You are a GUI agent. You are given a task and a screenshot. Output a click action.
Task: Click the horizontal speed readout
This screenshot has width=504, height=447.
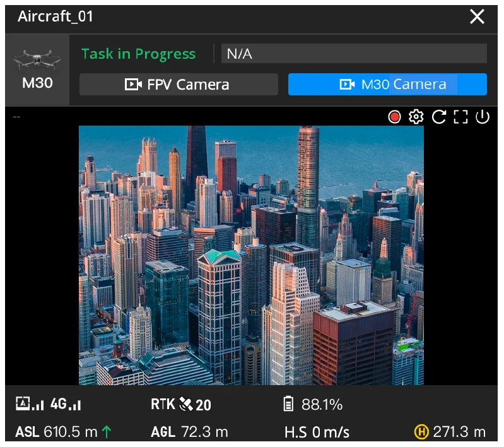coord(317,432)
